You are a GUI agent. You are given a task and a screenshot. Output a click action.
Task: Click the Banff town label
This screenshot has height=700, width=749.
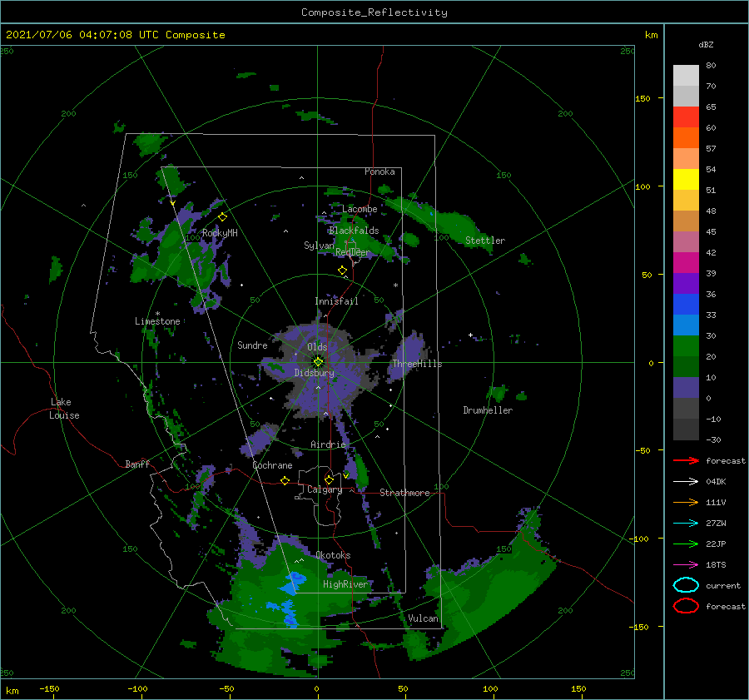(137, 464)
